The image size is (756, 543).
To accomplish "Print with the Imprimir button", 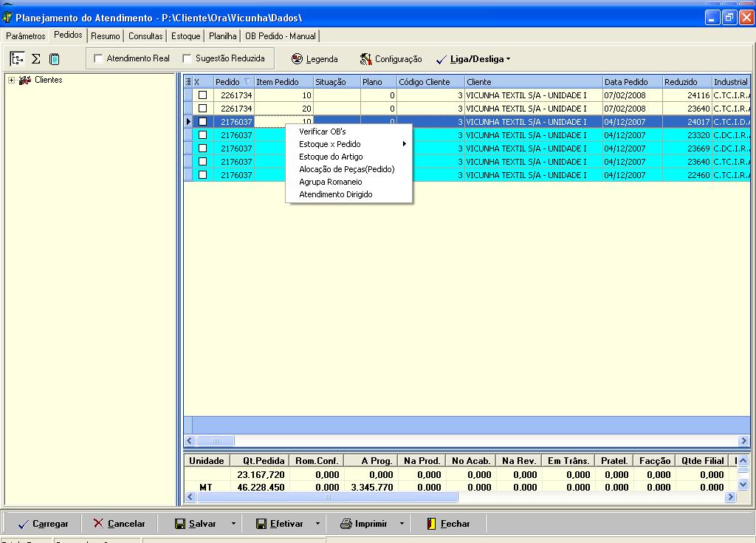I will coord(364,524).
